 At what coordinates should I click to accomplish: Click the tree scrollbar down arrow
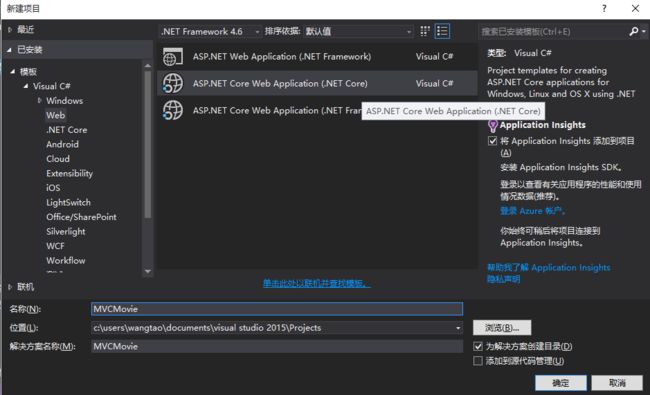tap(148, 271)
